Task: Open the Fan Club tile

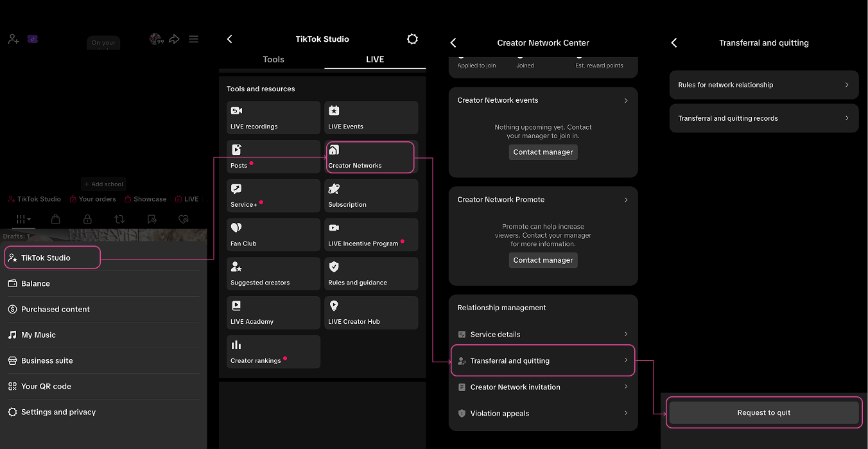Action: [273, 235]
